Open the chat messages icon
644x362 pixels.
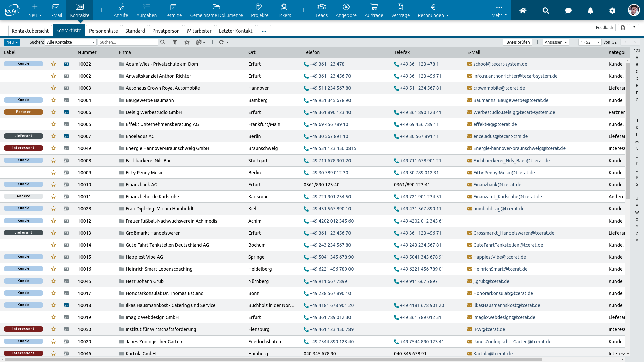568,11
